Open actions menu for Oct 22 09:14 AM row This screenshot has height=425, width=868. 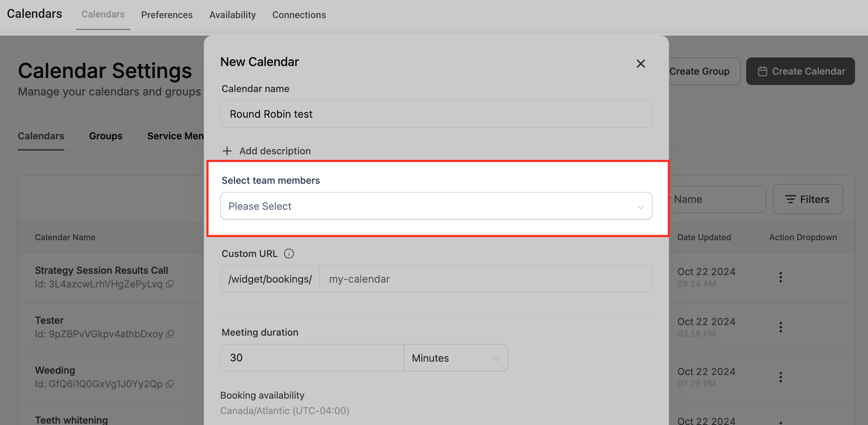[x=780, y=277]
